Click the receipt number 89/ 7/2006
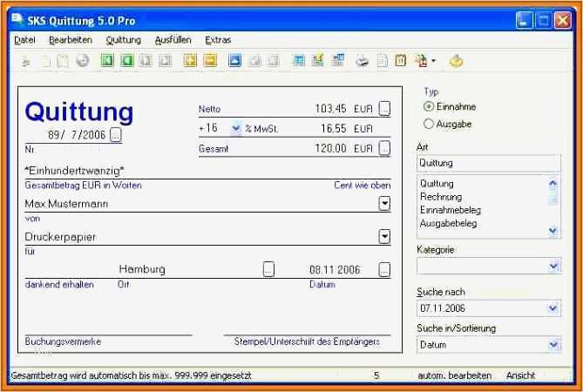Screen dimensions: 583x392 pyautogui.click(x=77, y=135)
